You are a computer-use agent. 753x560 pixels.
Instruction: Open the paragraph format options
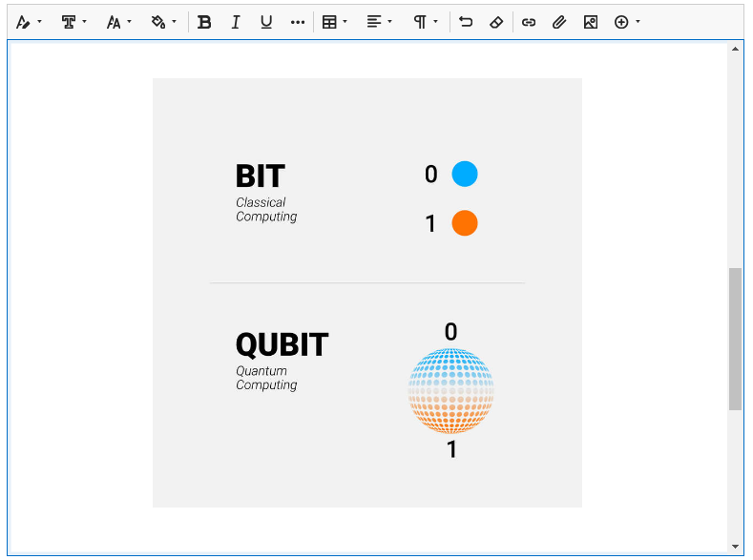click(x=425, y=22)
